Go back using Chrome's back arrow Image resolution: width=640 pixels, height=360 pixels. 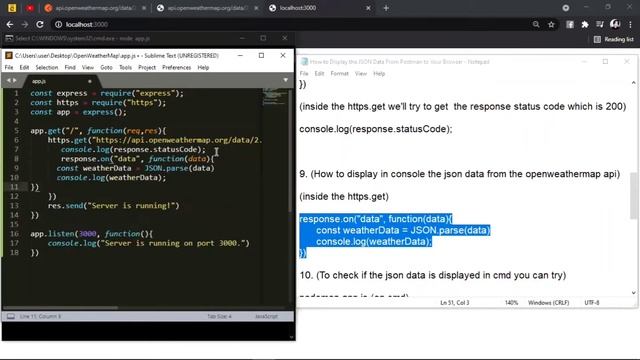(x=10, y=24)
